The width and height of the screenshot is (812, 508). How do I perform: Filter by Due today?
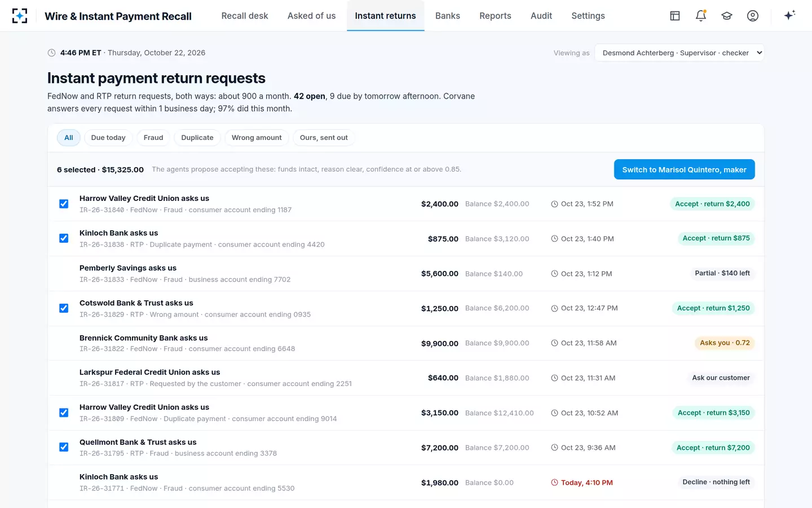point(108,138)
